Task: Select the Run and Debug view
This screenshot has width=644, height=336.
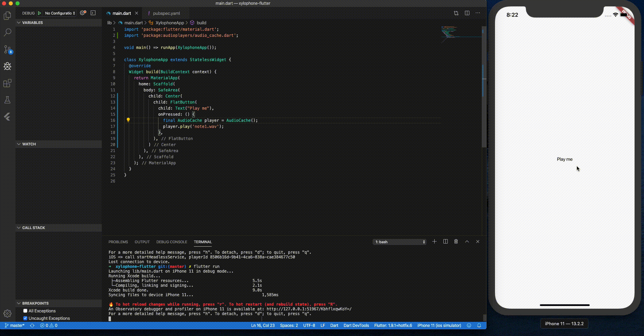Action: (x=7, y=66)
